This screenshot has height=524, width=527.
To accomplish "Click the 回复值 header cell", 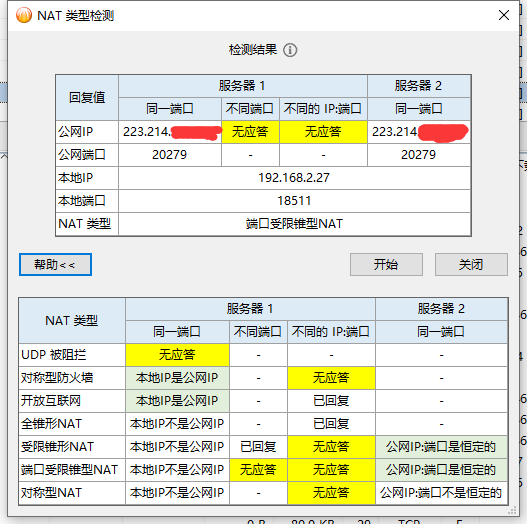I will coord(87,97).
